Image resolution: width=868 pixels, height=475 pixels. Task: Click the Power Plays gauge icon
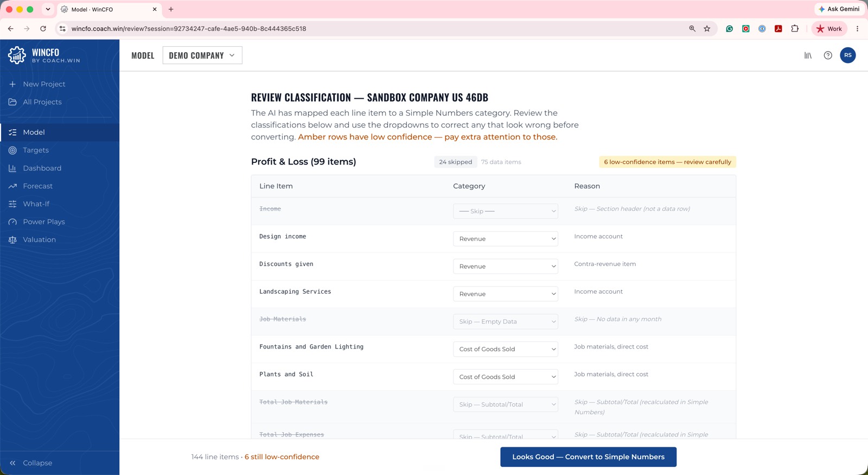(x=12, y=222)
